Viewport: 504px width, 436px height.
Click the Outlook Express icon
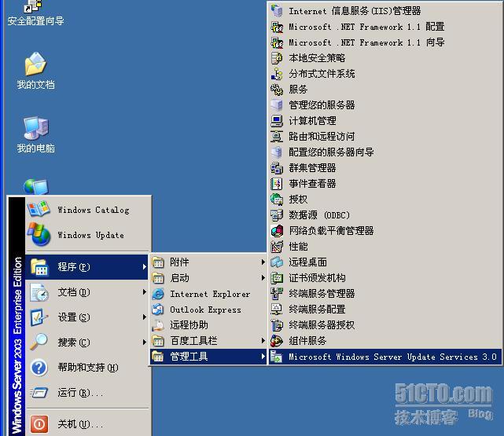click(158, 310)
